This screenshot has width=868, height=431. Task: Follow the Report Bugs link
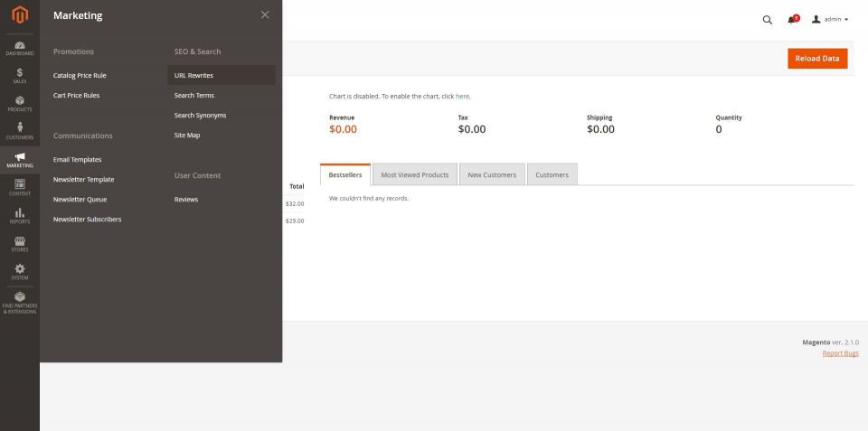840,352
